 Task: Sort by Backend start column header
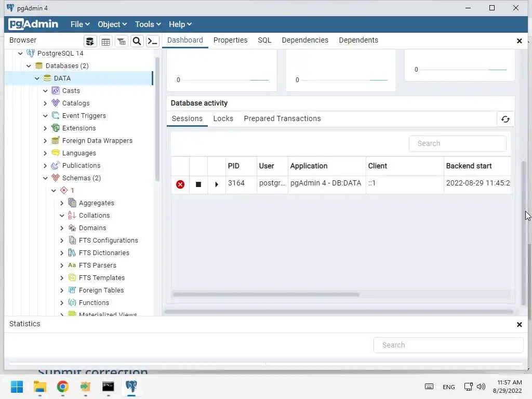[x=477, y=166]
